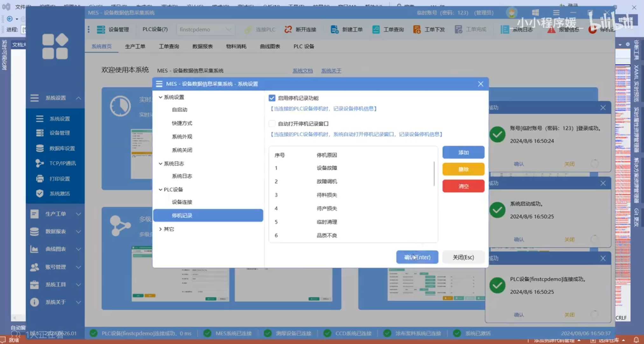
Task: Click the blue 添加 button
Action: click(463, 153)
